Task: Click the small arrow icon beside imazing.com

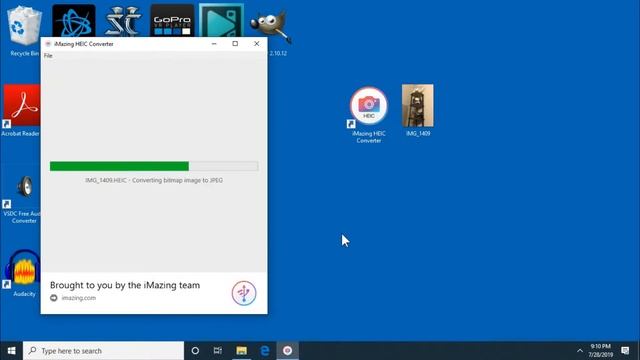Action: pos(54,298)
